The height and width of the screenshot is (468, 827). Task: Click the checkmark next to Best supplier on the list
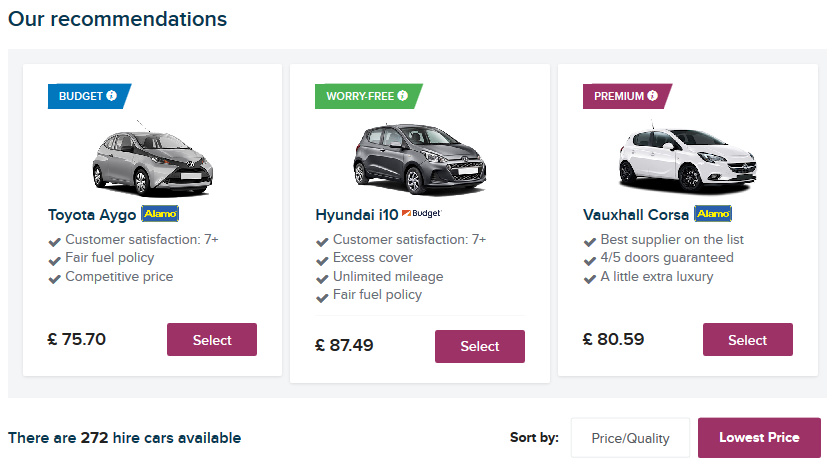click(590, 242)
